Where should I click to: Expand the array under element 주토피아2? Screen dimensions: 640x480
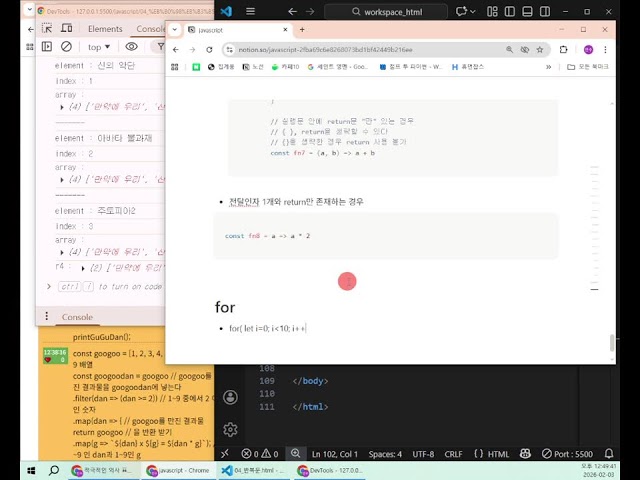(62, 253)
